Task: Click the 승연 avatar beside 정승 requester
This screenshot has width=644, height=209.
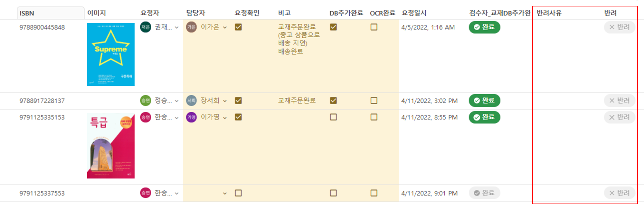Action: (x=145, y=100)
